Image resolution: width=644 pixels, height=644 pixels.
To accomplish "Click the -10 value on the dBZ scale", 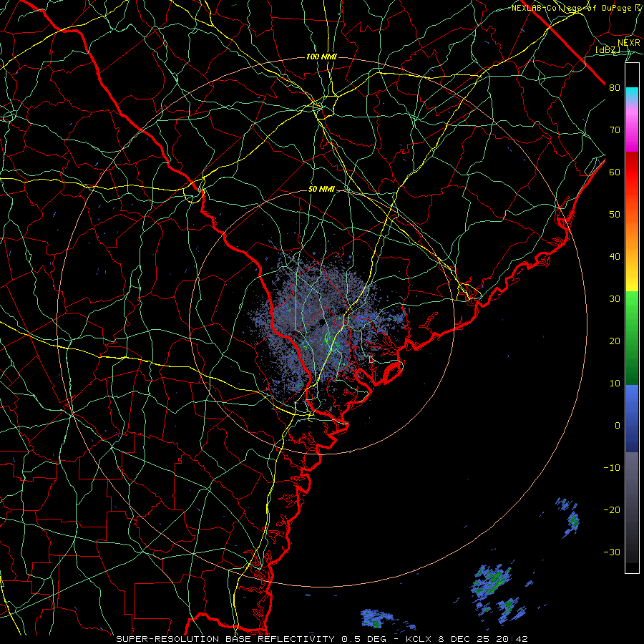I will (x=612, y=468).
